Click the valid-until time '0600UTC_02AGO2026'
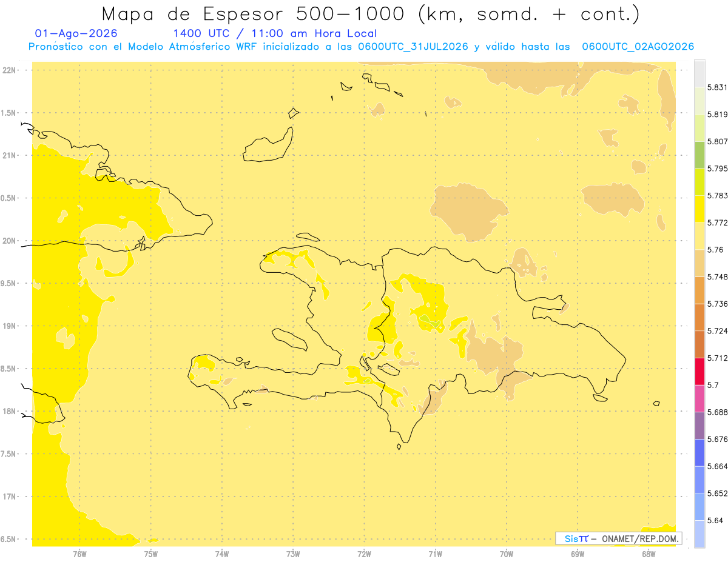 click(638, 47)
